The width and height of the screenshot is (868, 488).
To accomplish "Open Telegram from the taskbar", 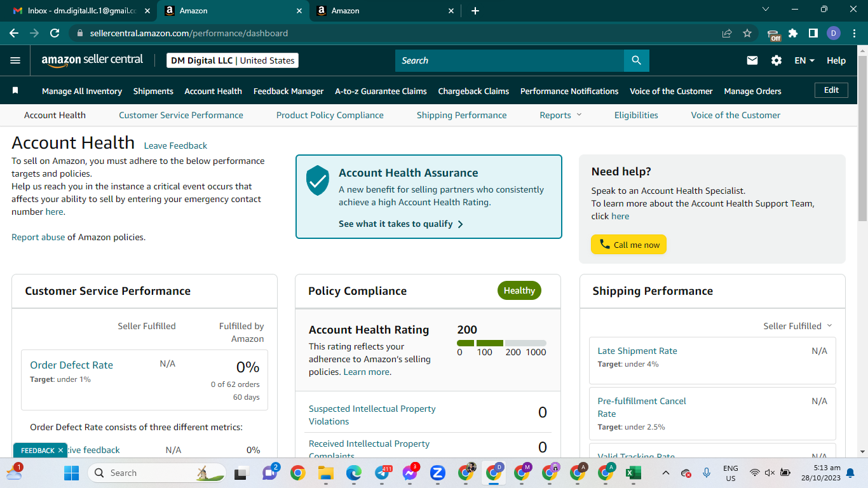I will click(x=383, y=473).
